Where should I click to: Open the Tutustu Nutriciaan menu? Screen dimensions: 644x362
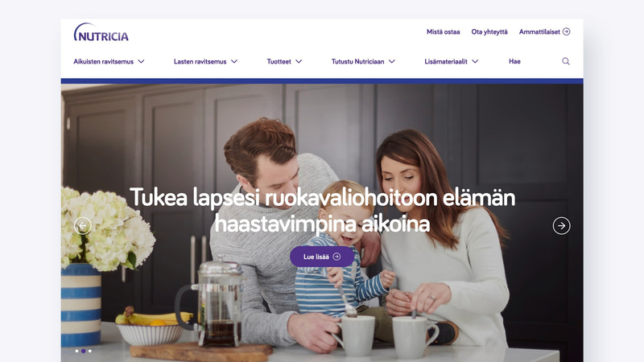coord(357,62)
